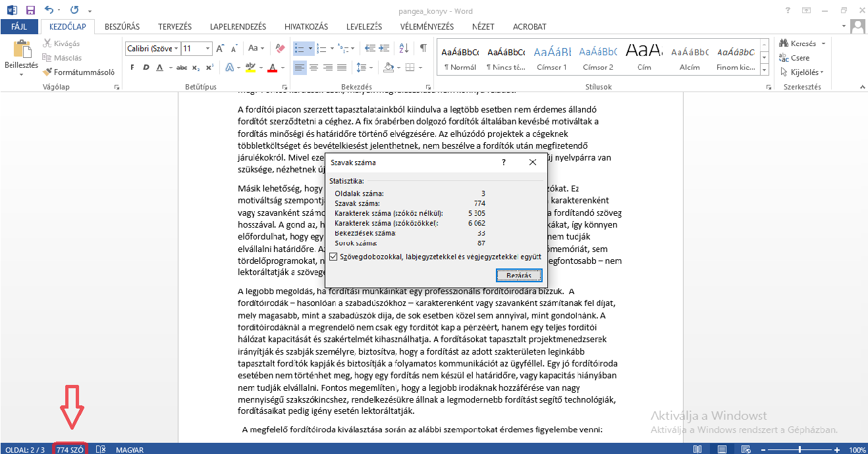The height and width of the screenshot is (454, 868).
Task: Apply superscript x² formatting
Action: click(x=209, y=68)
